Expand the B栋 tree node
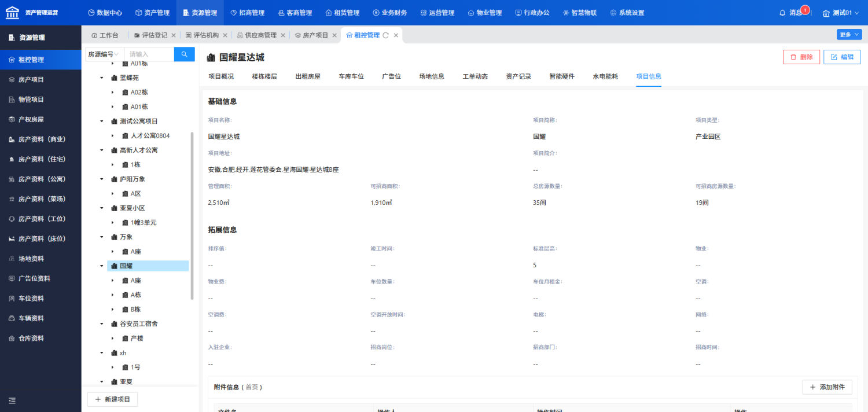 [x=112, y=309]
